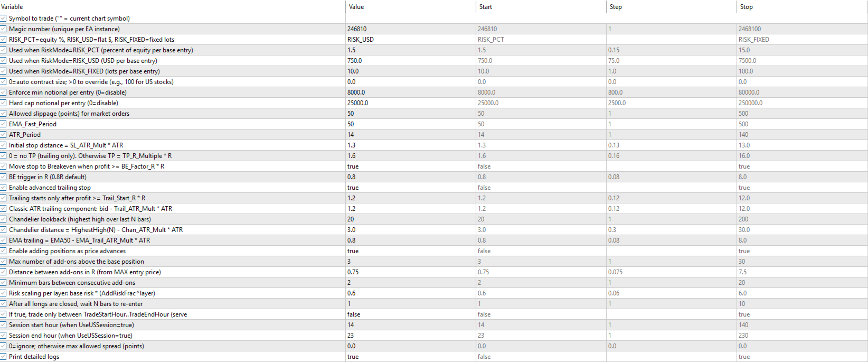Edit Hard cap notional value 25000.0
This screenshot has width=868, height=362.
[x=410, y=103]
